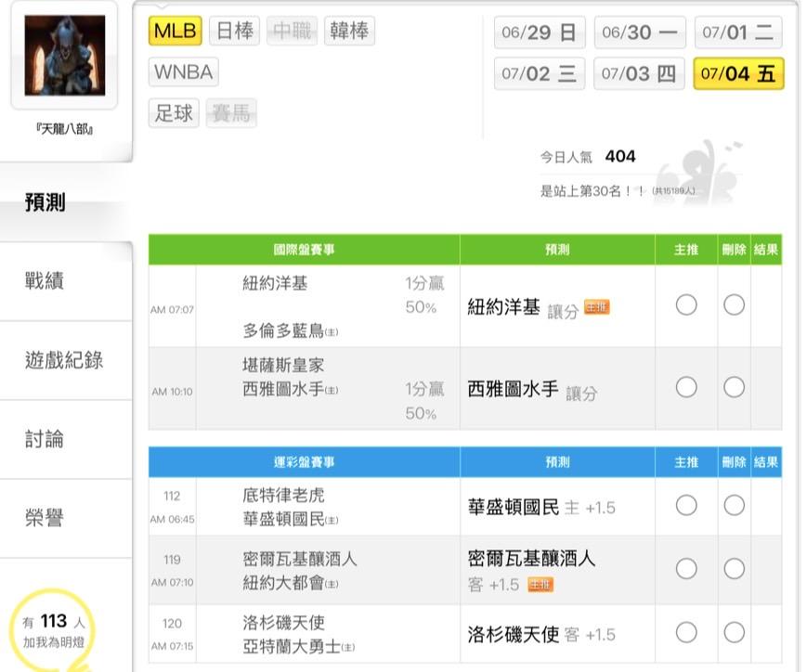The height and width of the screenshot is (672, 807).
Task: Open the WNBA league tab
Action: [x=184, y=72]
